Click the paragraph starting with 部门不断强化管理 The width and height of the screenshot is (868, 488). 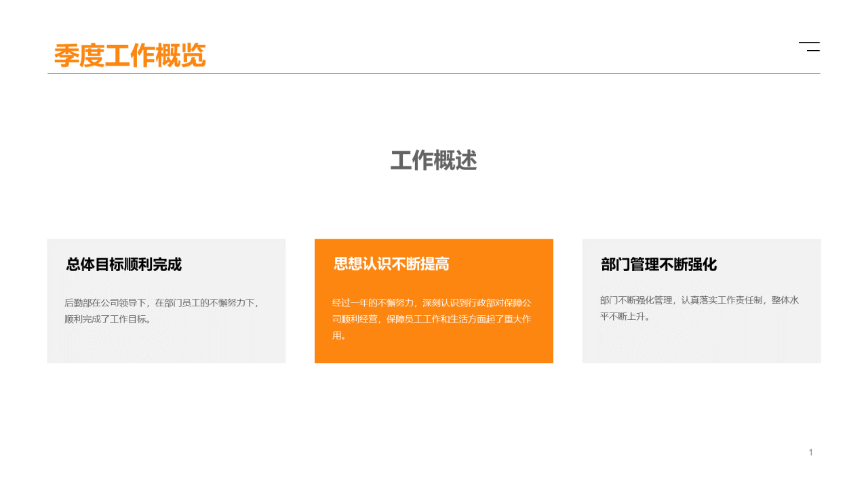[699, 308]
